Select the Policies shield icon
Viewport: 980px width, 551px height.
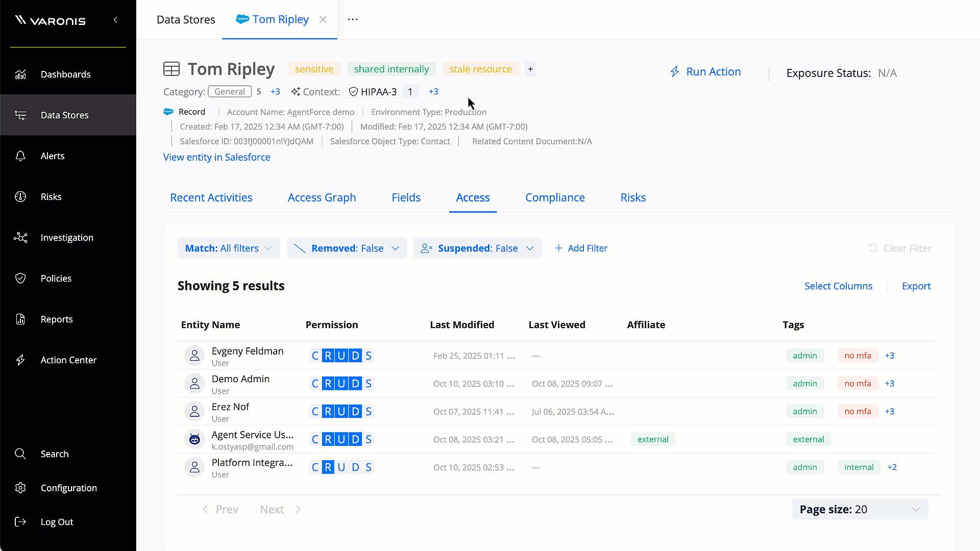(x=20, y=279)
